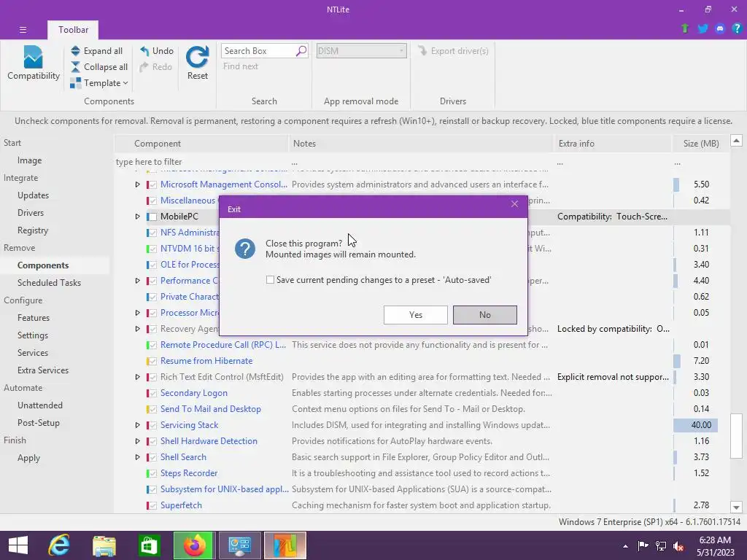
Task: Open the Features page
Action: (34, 318)
